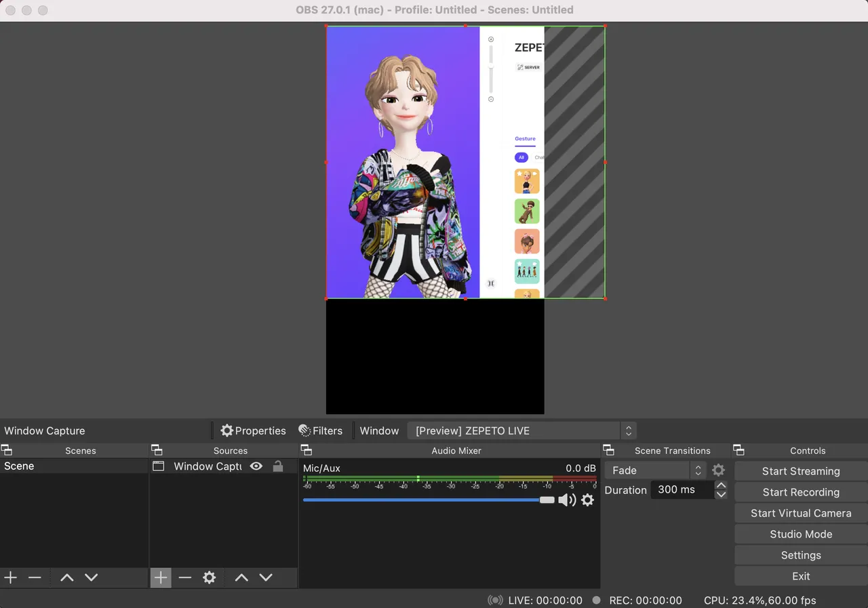Move Window Capture up with the arrow icon

click(x=241, y=577)
